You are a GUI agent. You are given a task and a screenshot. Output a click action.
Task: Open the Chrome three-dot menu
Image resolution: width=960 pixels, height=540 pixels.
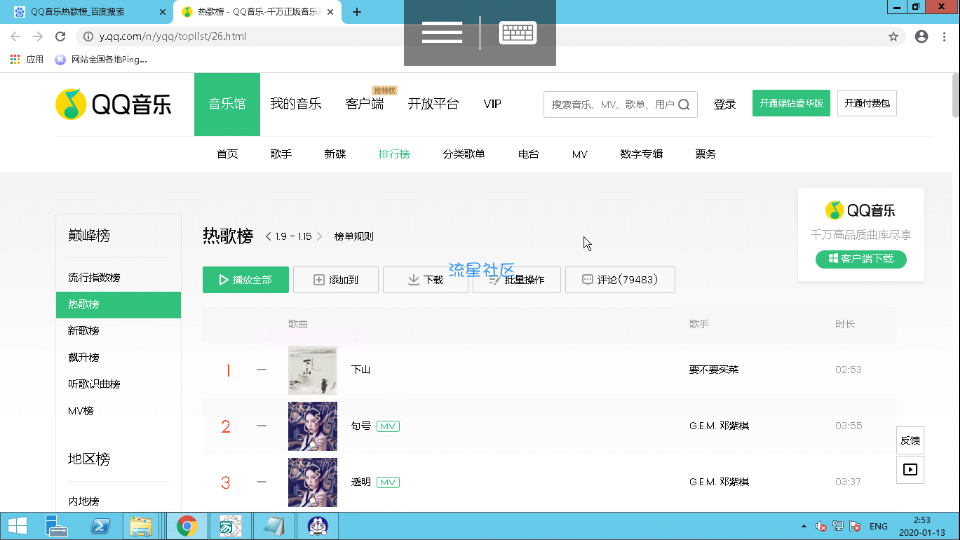tap(944, 37)
